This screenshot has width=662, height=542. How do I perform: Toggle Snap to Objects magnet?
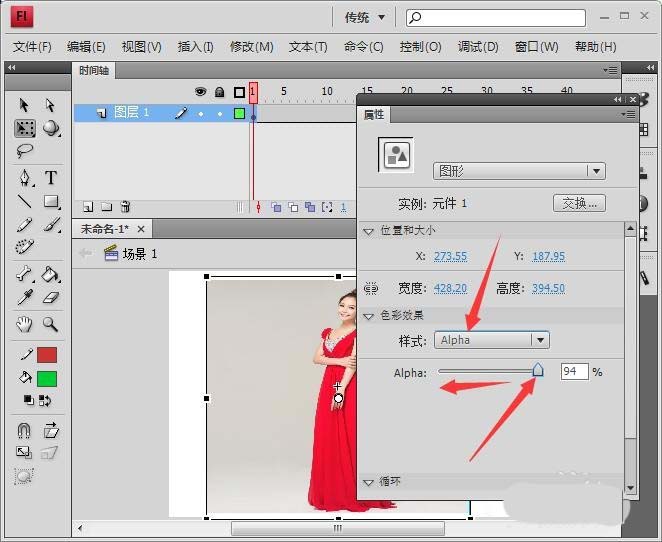(24, 431)
